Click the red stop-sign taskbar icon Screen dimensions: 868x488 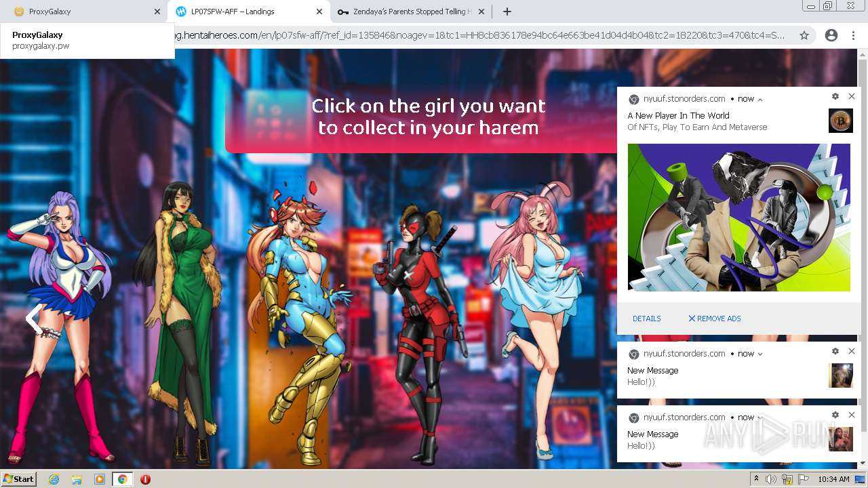pos(145,479)
